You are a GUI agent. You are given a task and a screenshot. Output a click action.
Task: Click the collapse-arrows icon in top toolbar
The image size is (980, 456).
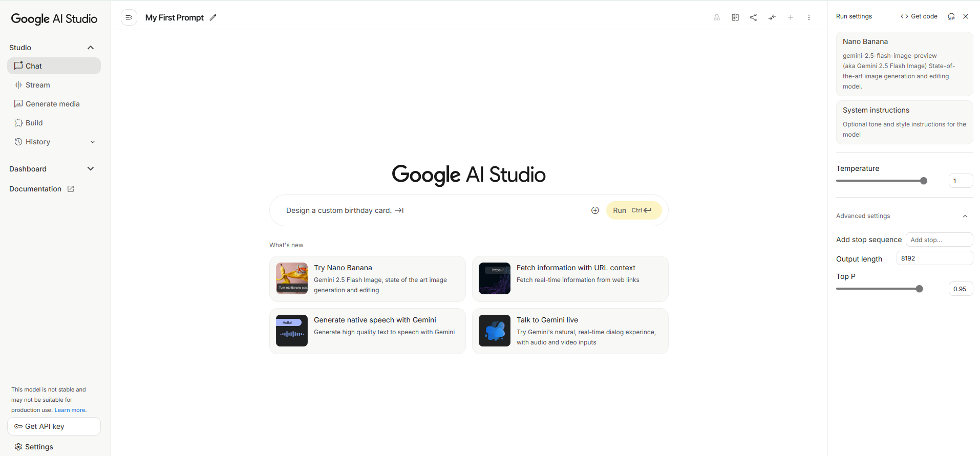pyautogui.click(x=772, y=17)
